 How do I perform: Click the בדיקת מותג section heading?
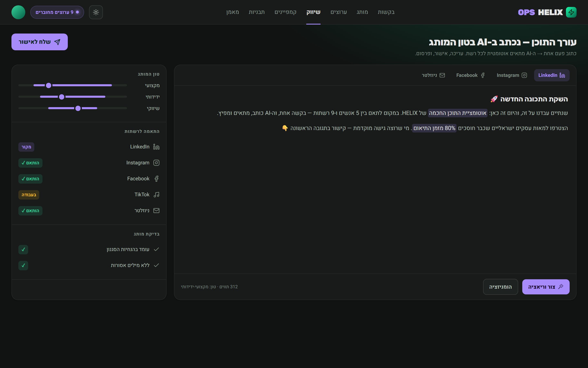147,234
